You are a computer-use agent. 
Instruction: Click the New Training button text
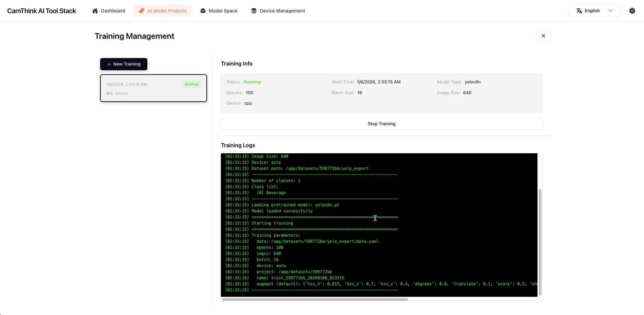[x=127, y=64]
